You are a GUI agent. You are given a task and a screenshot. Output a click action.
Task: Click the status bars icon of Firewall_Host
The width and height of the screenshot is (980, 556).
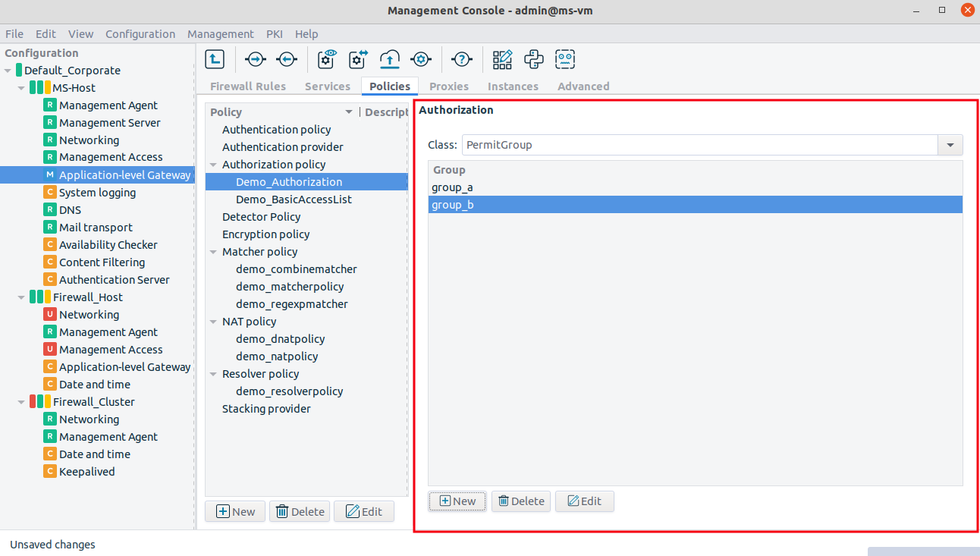(x=40, y=297)
